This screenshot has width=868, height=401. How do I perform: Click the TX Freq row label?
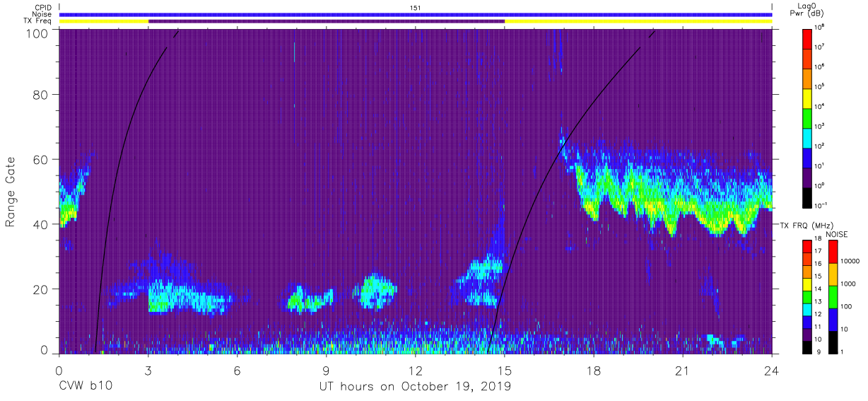(36, 21)
